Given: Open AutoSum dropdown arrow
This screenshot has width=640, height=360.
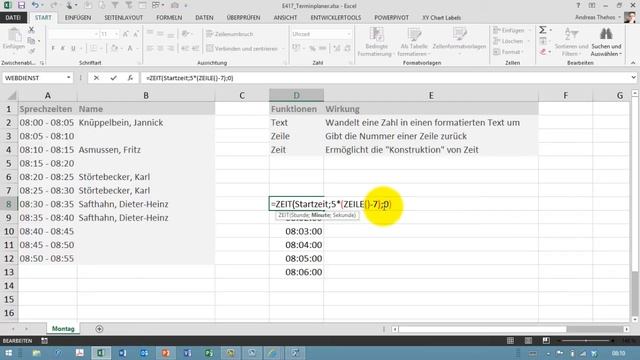Looking at the screenshot, I should (x=550, y=30).
